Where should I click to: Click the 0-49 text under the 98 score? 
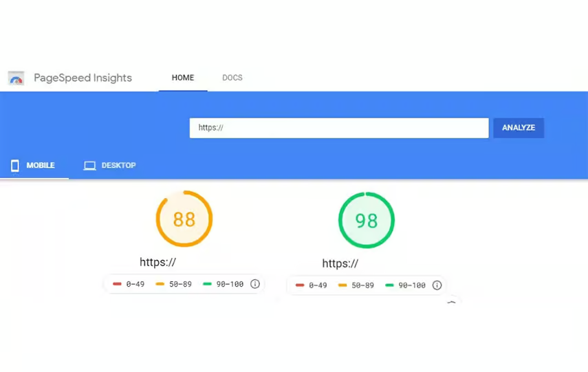point(318,285)
